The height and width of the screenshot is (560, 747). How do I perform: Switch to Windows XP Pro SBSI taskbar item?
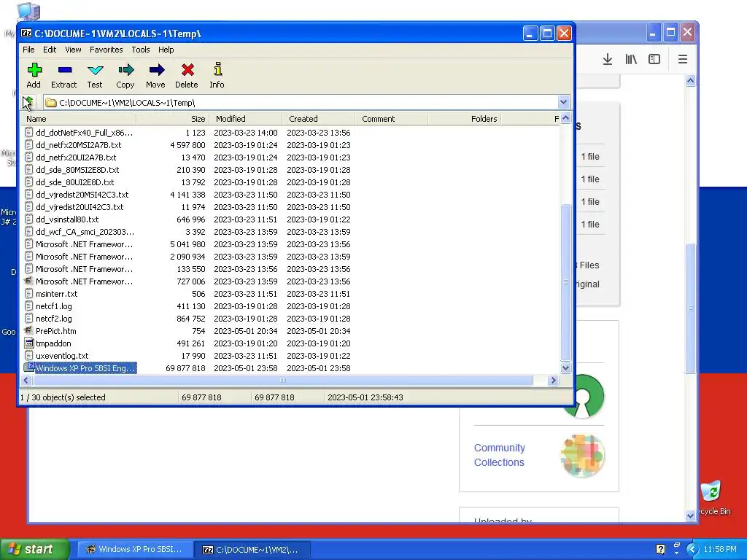[135, 549]
